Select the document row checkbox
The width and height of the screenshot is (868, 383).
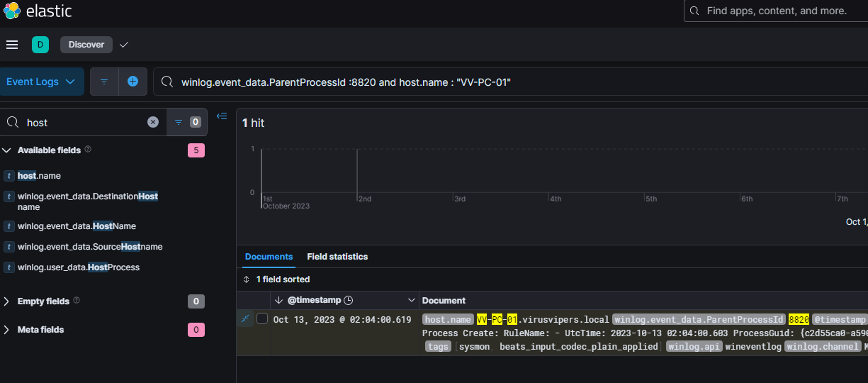pos(262,319)
